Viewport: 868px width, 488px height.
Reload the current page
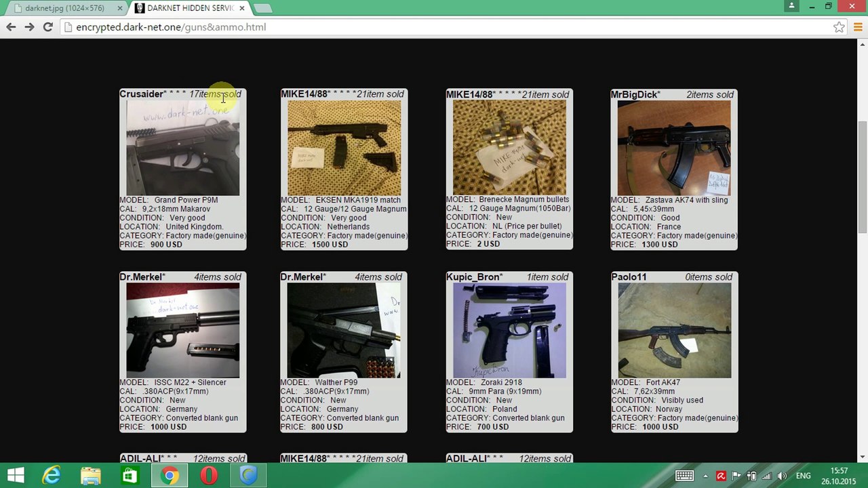[x=47, y=27]
